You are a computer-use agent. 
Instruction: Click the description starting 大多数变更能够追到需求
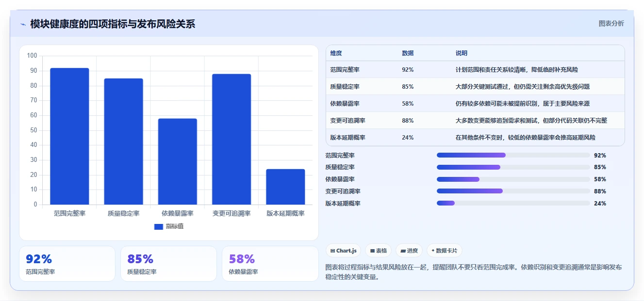point(531,121)
